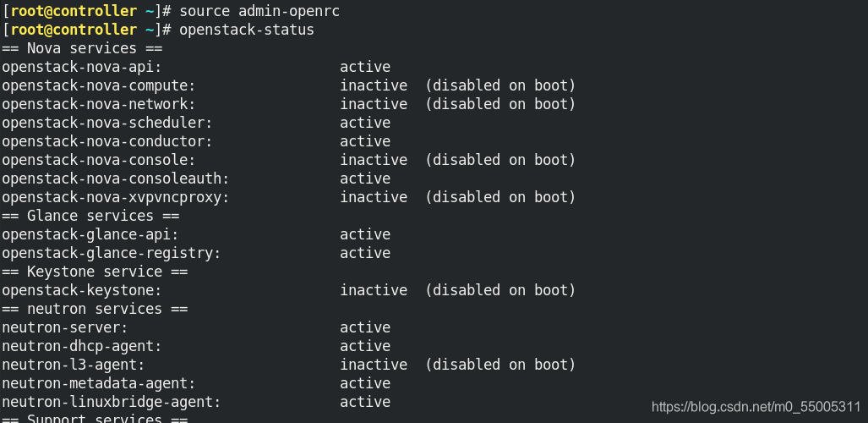Click the source admin-openrc command line

[171, 11]
